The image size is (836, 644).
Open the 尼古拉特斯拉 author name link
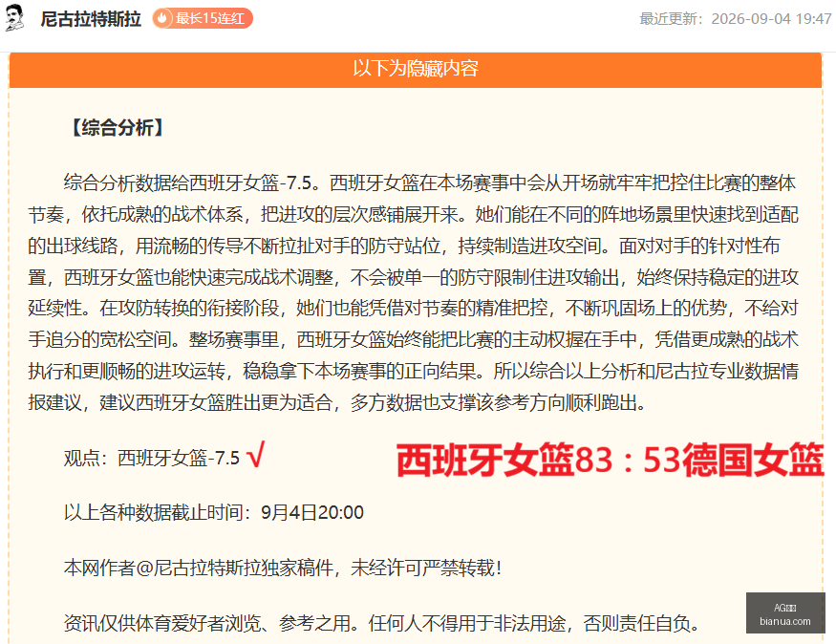coord(91,19)
